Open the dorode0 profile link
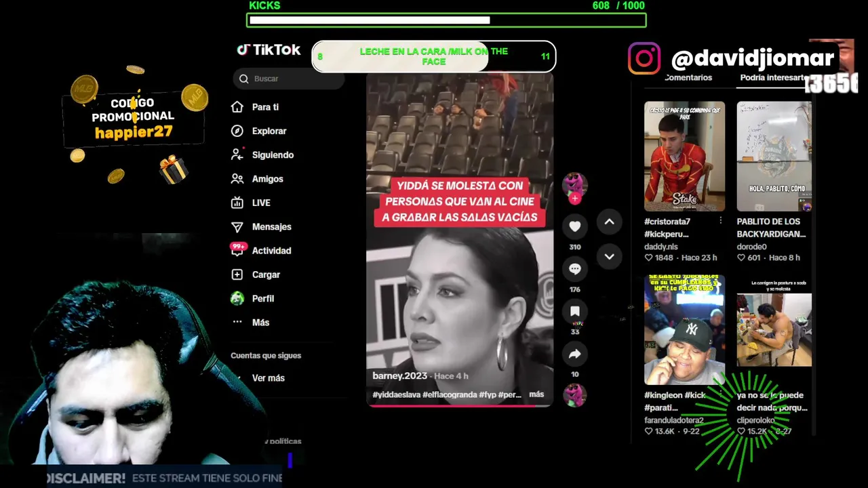Screen dimensions: 868x488 (x=752, y=247)
